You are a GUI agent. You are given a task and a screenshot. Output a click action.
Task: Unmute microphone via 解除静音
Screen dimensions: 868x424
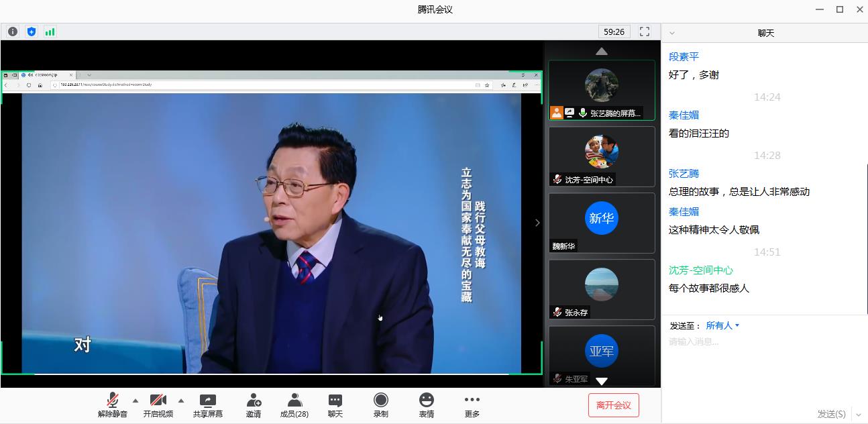[x=113, y=405]
